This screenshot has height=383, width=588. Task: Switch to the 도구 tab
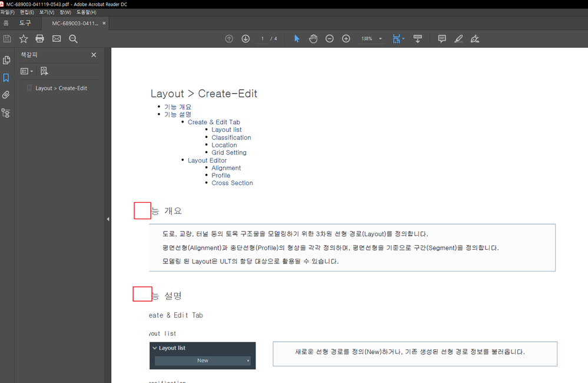point(25,24)
